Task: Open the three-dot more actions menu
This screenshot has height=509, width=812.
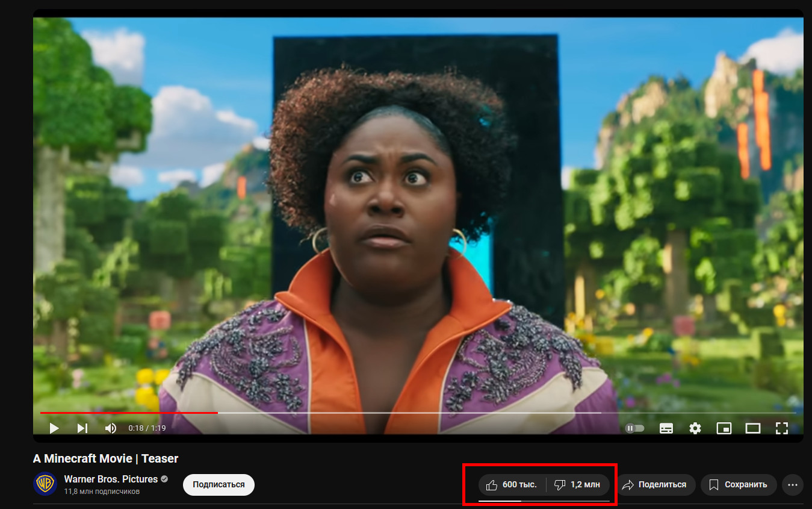Action: pyautogui.click(x=792, y=485)
